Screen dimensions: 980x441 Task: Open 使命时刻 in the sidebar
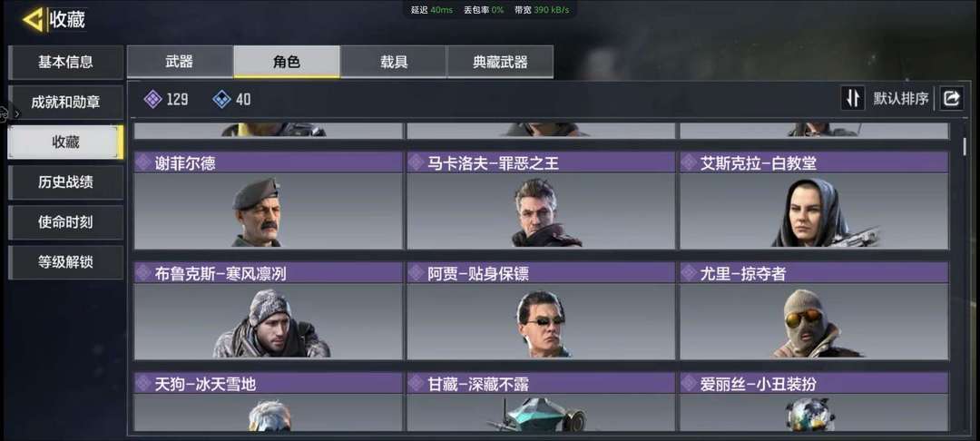pos(65,222)
